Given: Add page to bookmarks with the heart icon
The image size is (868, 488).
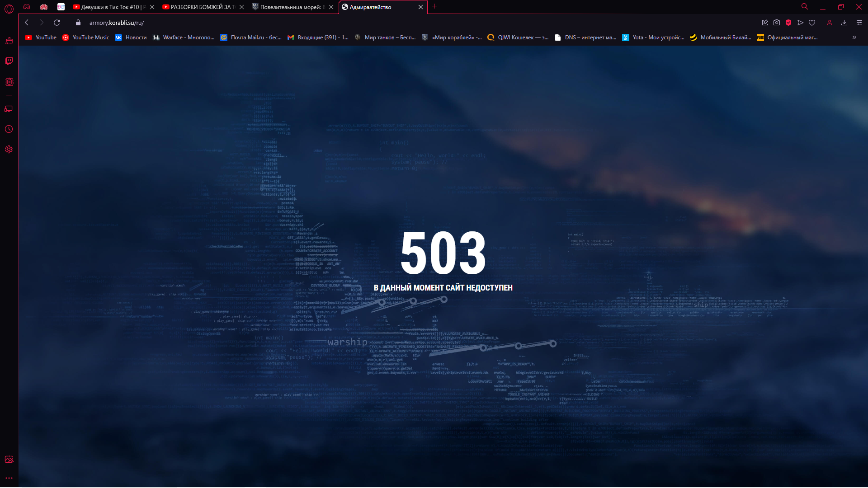Looking at the screenshot, I should tap(812, 23).
